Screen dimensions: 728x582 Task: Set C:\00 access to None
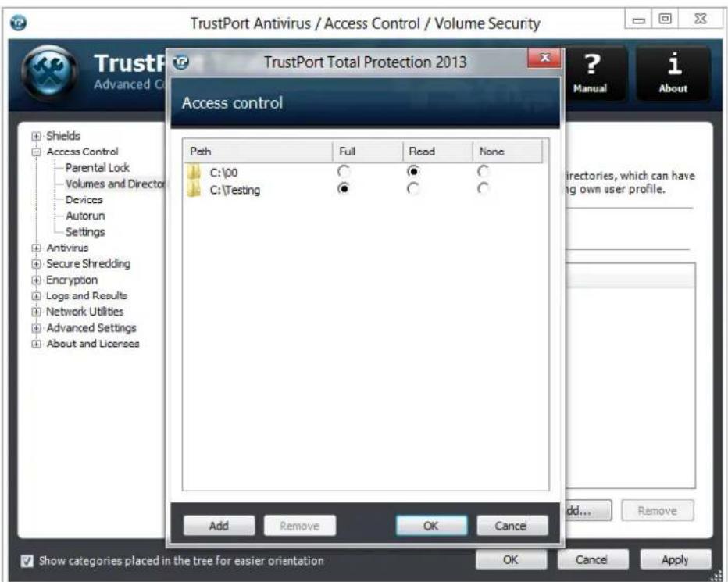point(484,171)
